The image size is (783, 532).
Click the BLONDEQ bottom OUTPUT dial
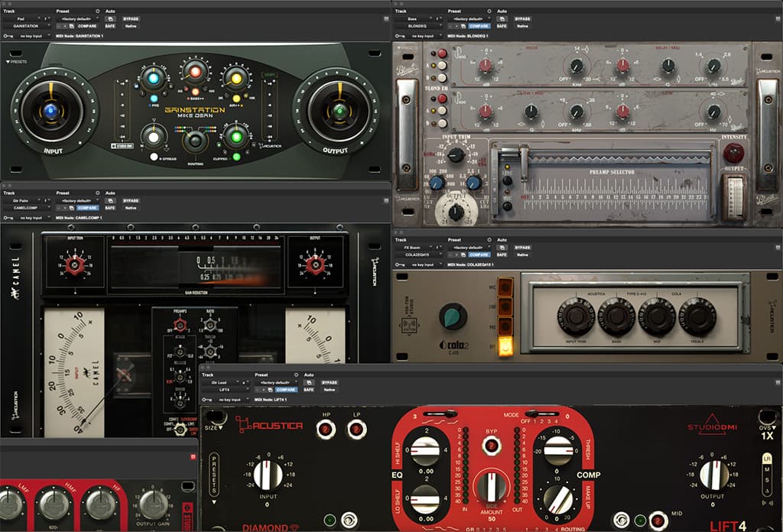click(x=456, y=212)
